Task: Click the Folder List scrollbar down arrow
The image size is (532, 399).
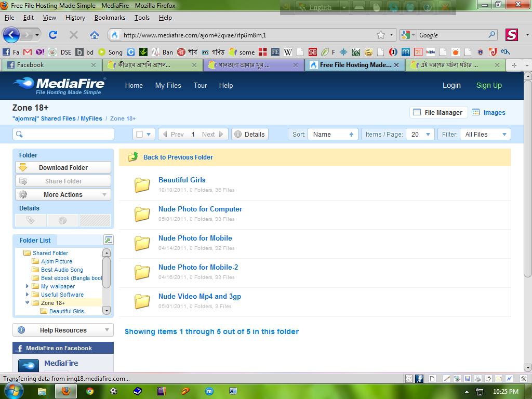Action: [x=107, y=311]
